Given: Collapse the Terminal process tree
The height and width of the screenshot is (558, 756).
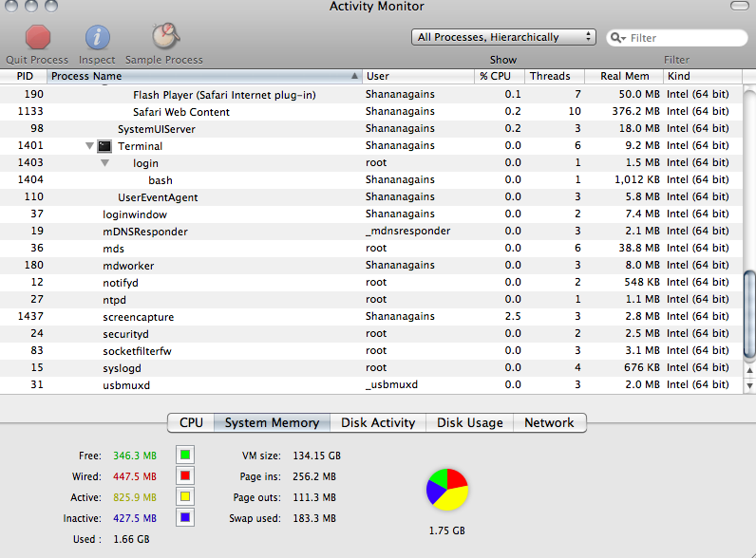Looking at the screenshot, I should point(89,145).
